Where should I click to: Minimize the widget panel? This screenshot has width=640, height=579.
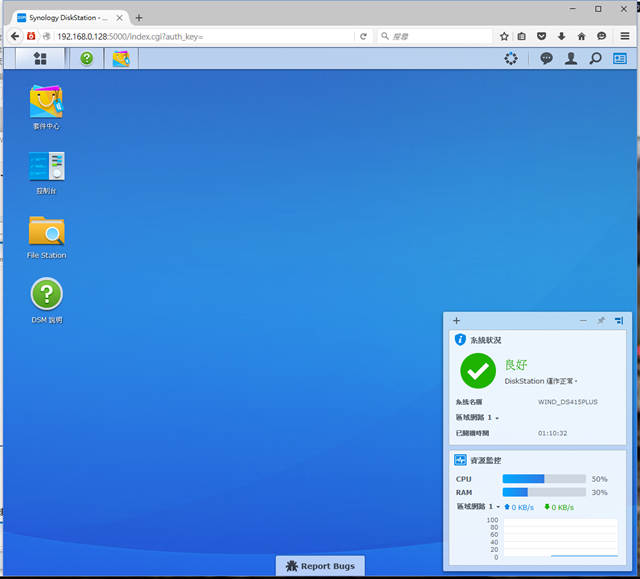point(583,321)
